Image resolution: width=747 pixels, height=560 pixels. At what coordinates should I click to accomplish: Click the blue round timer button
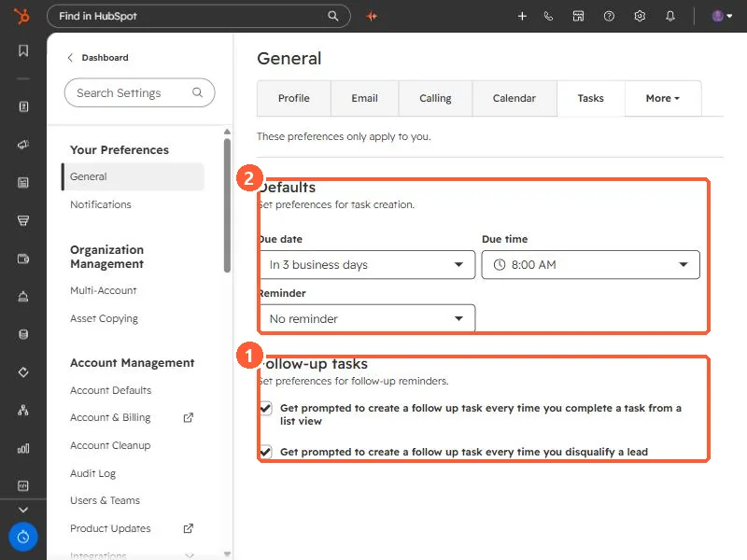[22, 538]
